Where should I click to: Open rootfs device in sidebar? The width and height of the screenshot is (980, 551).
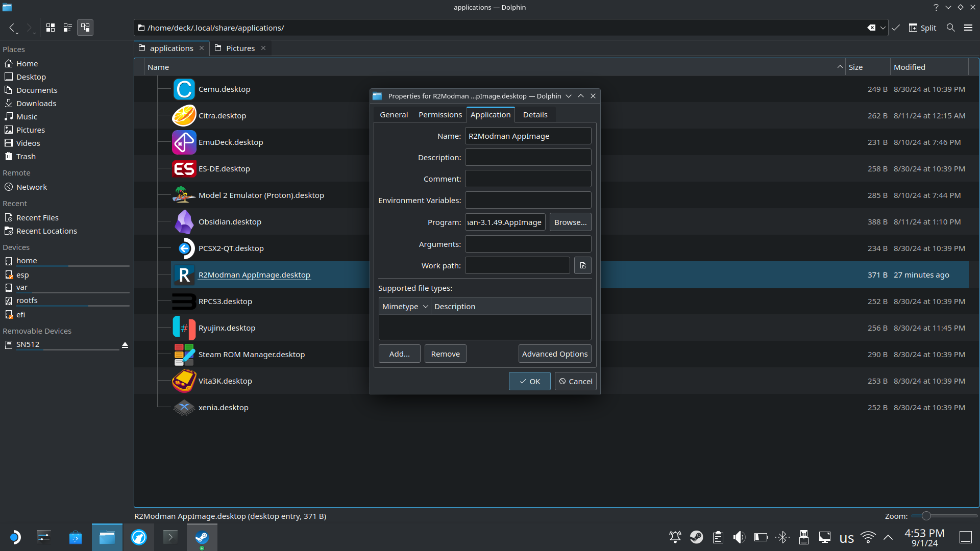66,300
